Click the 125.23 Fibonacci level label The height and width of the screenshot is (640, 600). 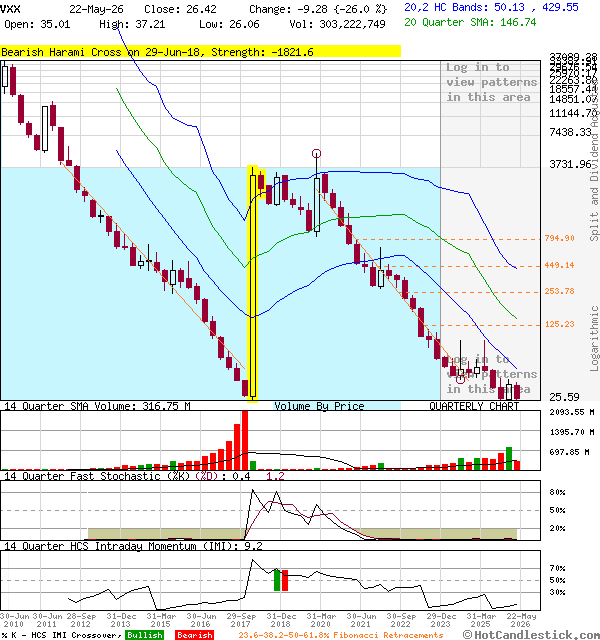point(559,324)
